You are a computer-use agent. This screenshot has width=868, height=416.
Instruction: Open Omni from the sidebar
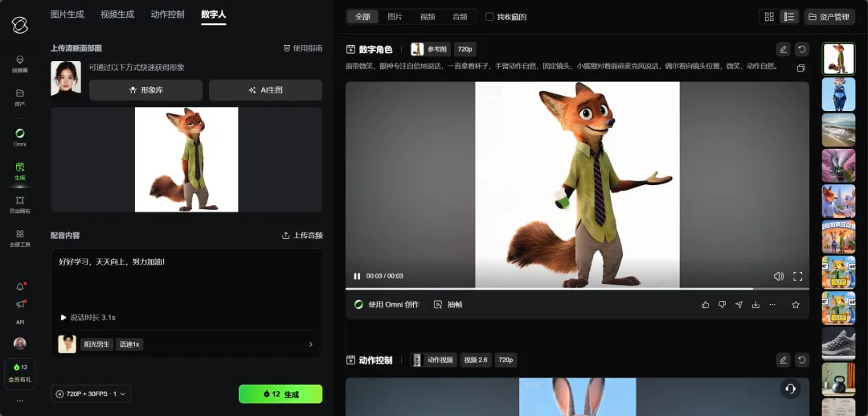[x=20, y=137]
